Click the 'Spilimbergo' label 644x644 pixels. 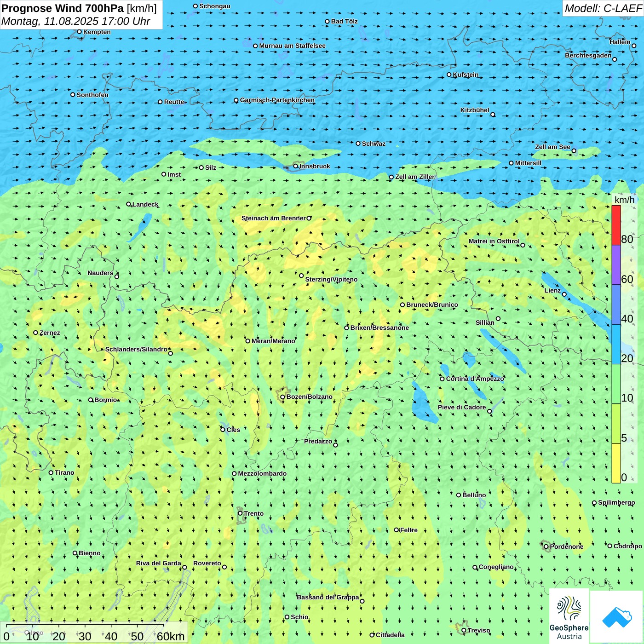tap(616, 502)
